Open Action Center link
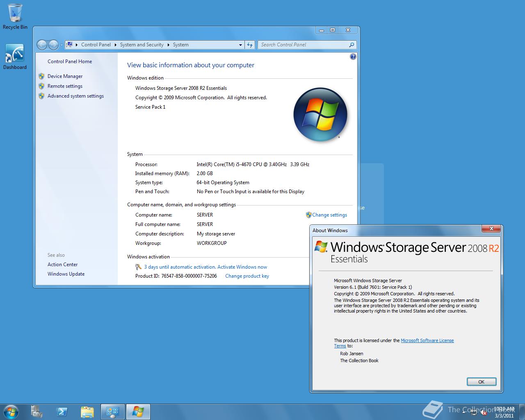This screenshot has height=420, width=525. point(62,265)
